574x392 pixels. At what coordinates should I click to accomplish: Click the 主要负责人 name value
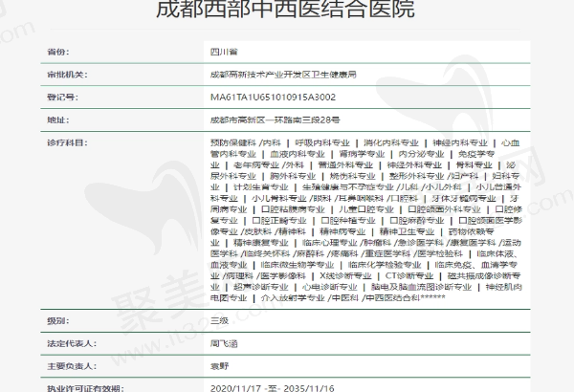[220, 366]
